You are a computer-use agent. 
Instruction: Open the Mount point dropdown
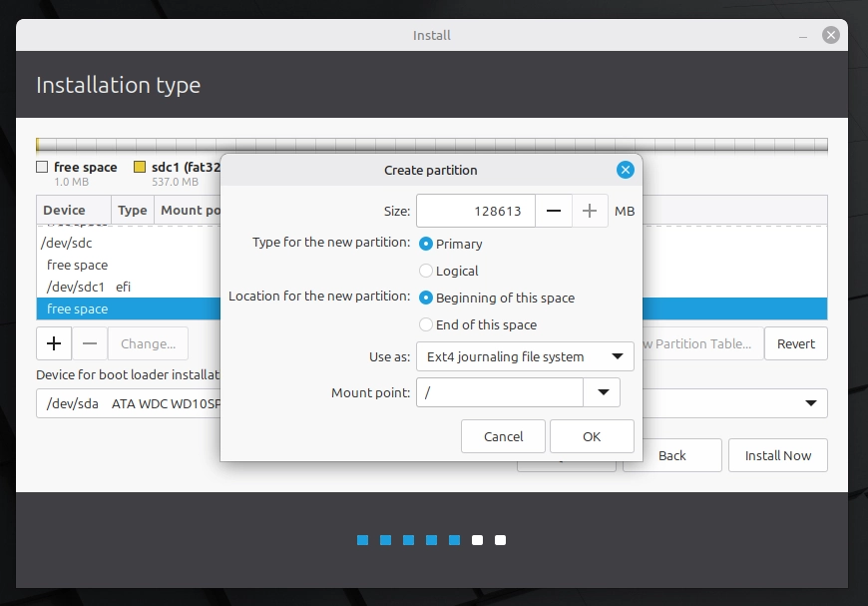click(x=603, y=392)
